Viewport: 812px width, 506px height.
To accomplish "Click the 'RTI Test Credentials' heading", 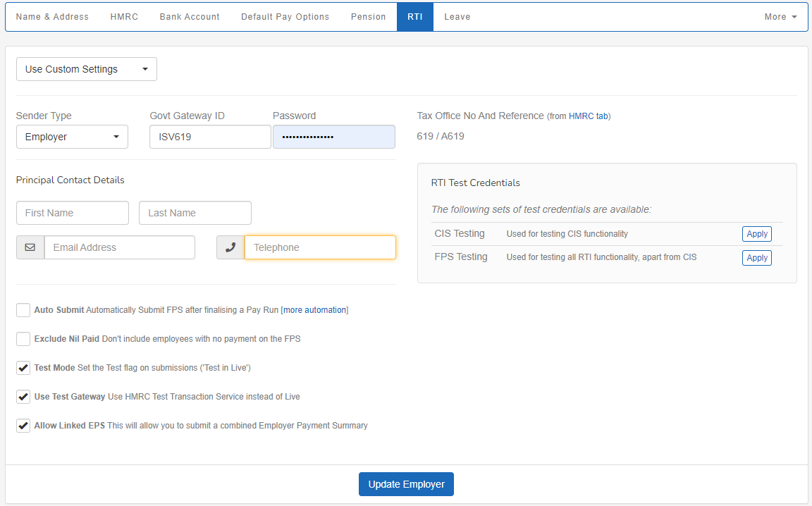I will pyautogui.click(x=475, y=183).
